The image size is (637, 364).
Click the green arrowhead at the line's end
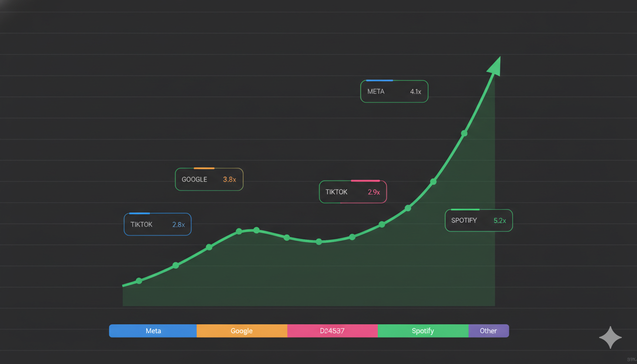(x=494, y=66)
